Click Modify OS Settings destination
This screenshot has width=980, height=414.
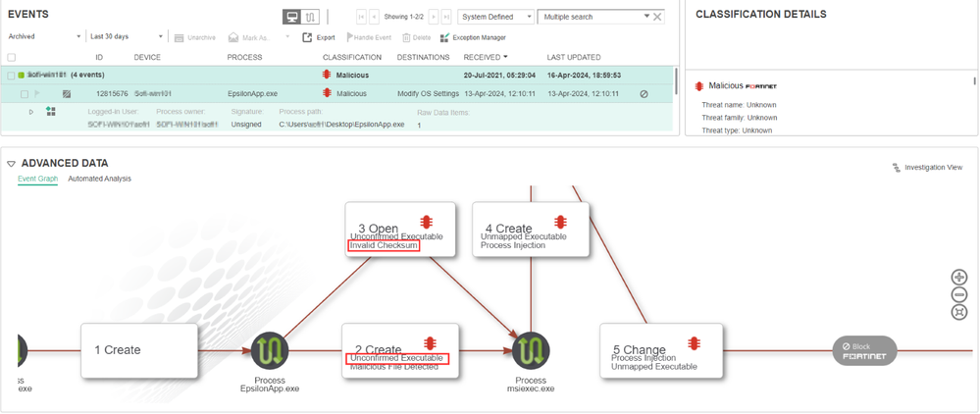(428, 94)
